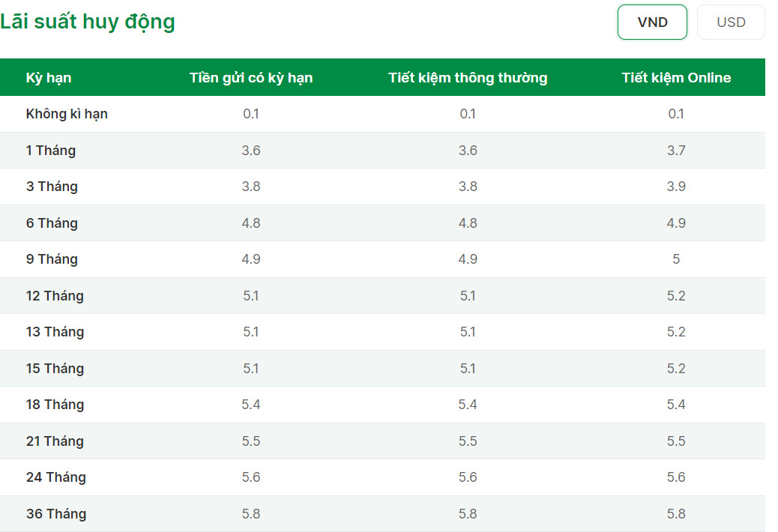Click the Kỳ hạn column header
This screenshot has height=532, width=778.
[49, 78]
